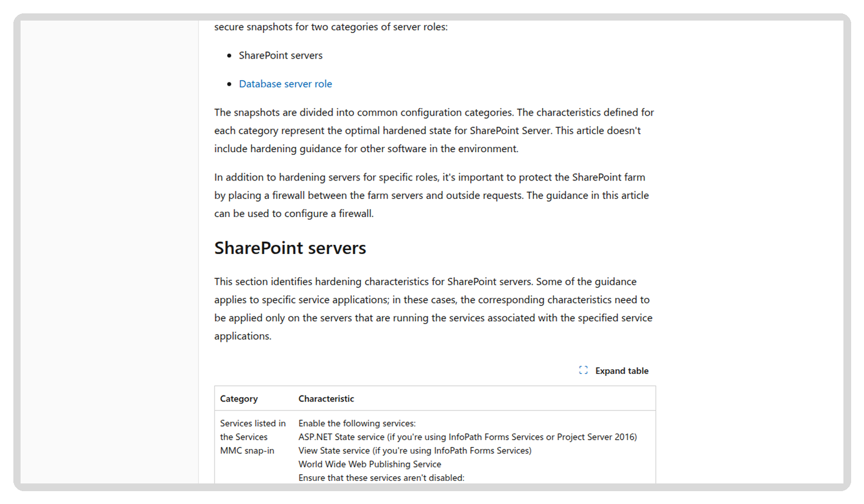864x504 pixels.
Task: Click the ASP.NET State service line
Action: tap(467, 437)
